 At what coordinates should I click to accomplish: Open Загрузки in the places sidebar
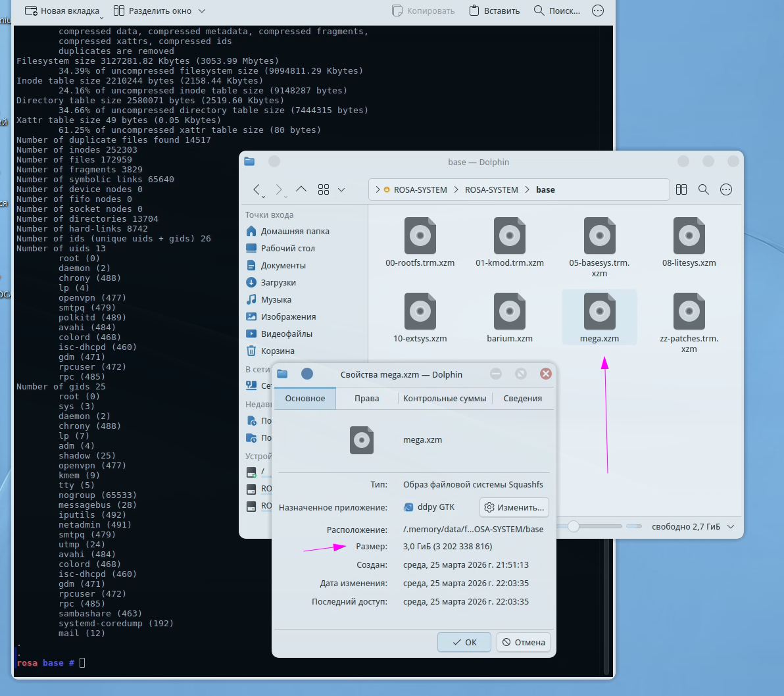278,282
